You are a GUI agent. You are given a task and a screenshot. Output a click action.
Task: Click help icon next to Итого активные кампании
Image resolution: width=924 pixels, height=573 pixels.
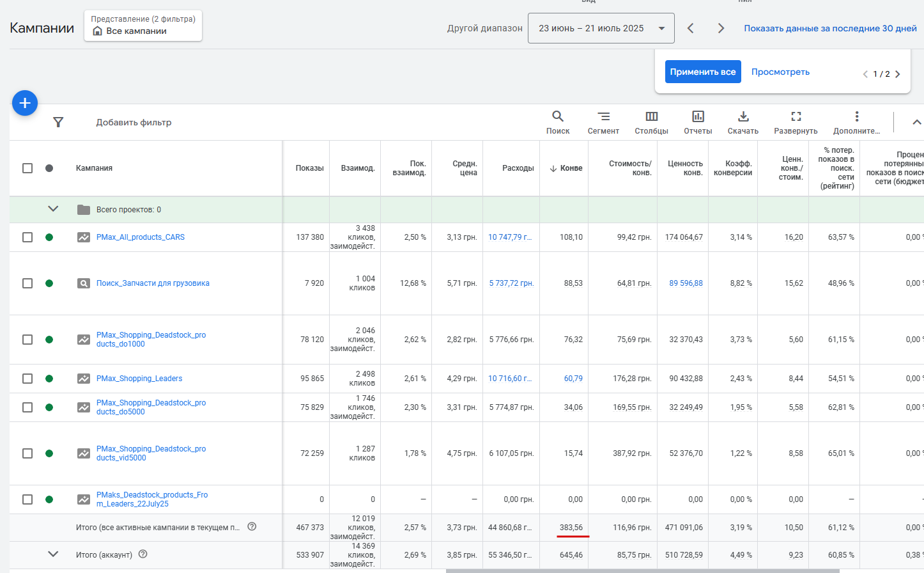[252, 526]
